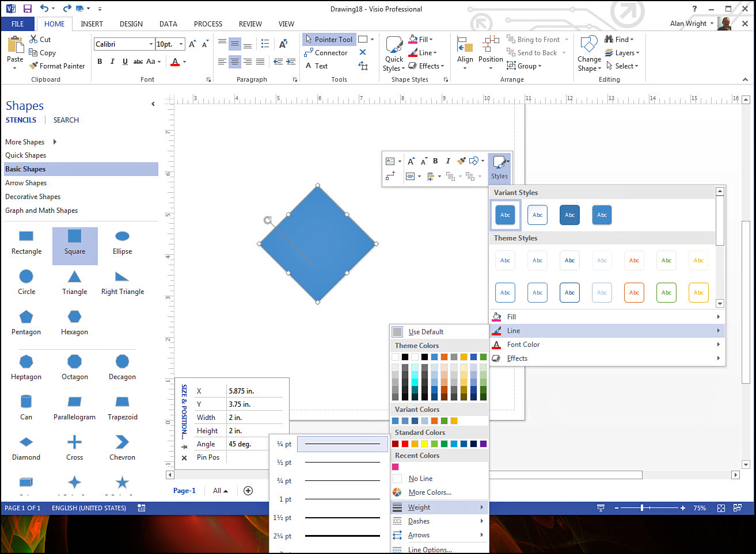Viewport: 756px width, 554px height.
Task: Select the Octagon shape stencil
Action: 74,368
